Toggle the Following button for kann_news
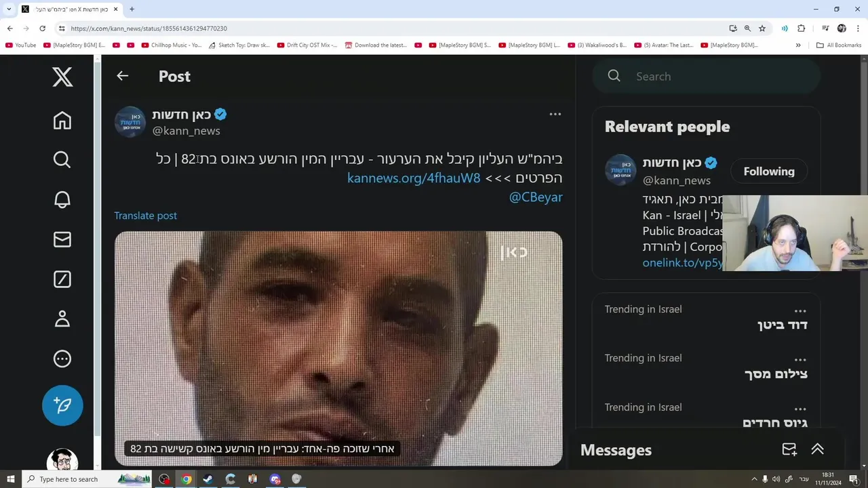The width and height of the screenshot is (868, 488). [769, 171]
